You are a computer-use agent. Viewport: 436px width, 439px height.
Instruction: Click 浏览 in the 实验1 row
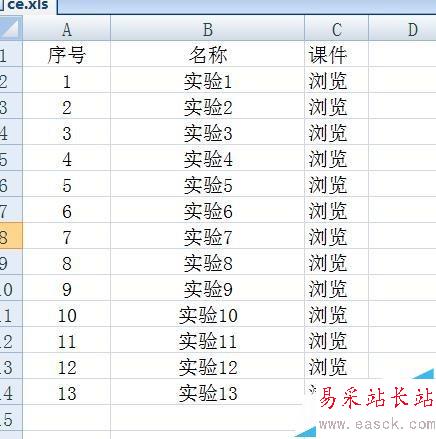pos(336,81)
